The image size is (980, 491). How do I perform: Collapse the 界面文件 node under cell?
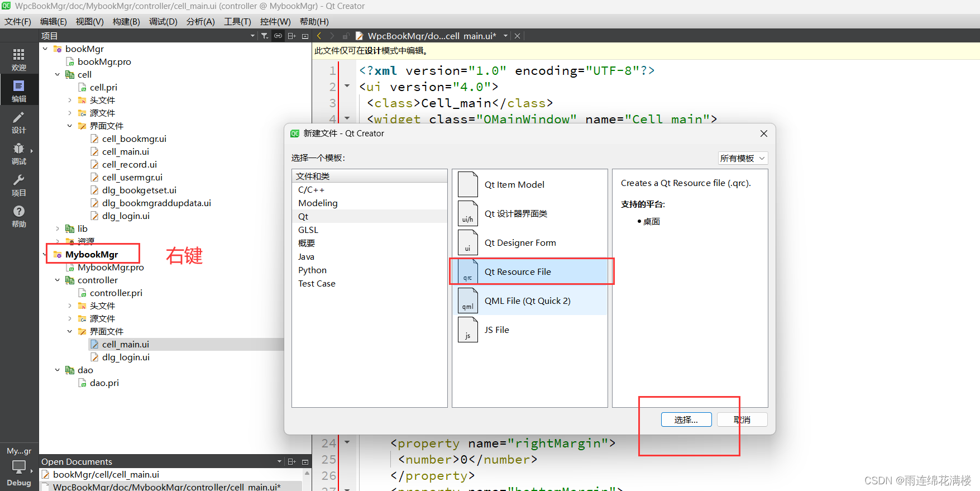coord(70,126)
